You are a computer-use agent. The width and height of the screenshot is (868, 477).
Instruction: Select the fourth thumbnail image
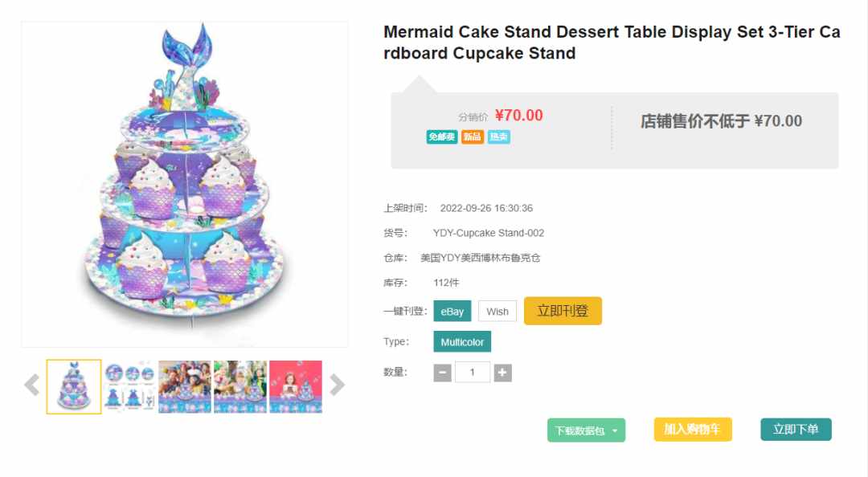click(240, 387)
